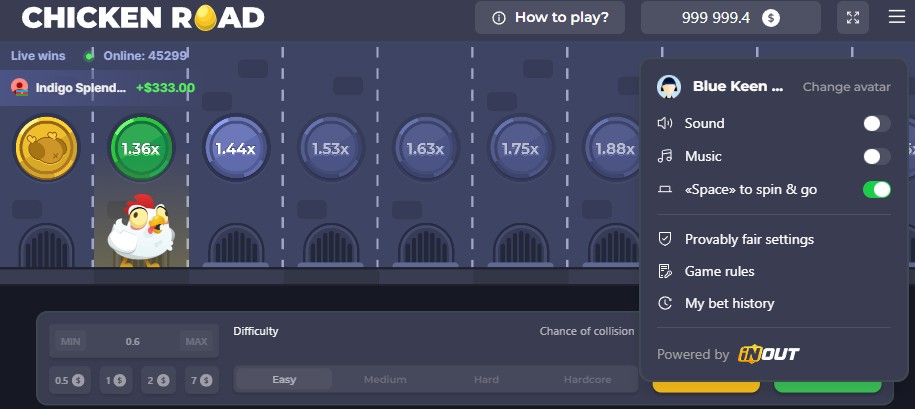Click the +$333.00 win amount
Screen dimensions: 915x409
[x=165, y=88]
